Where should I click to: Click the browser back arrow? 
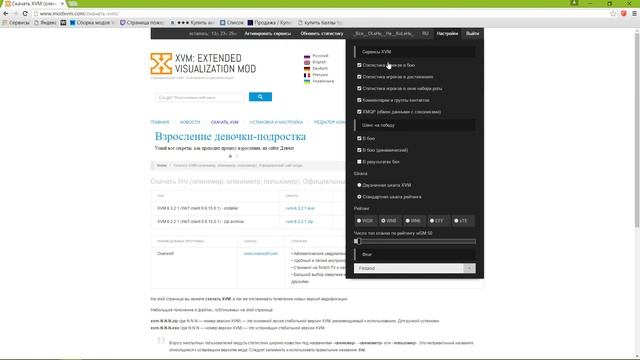(6, 13)
